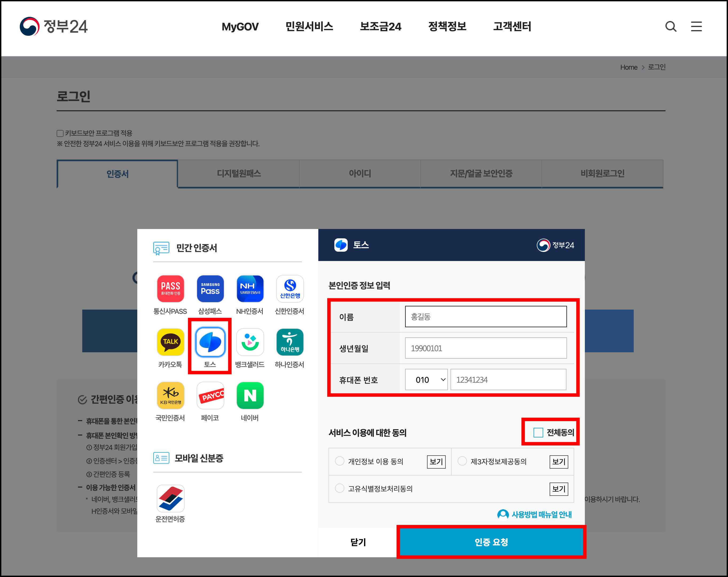Open the 010 phone prefix dropdown

tap(426, 380)
